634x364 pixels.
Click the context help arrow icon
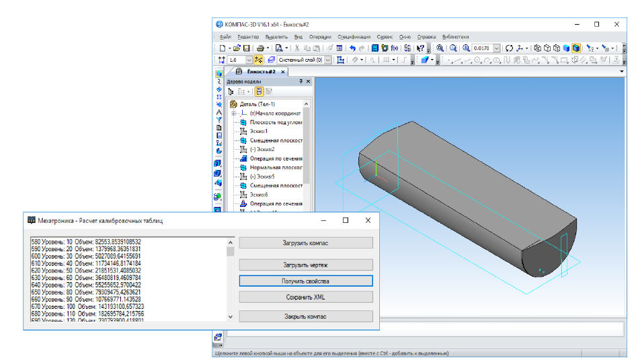tap(420, 48)
